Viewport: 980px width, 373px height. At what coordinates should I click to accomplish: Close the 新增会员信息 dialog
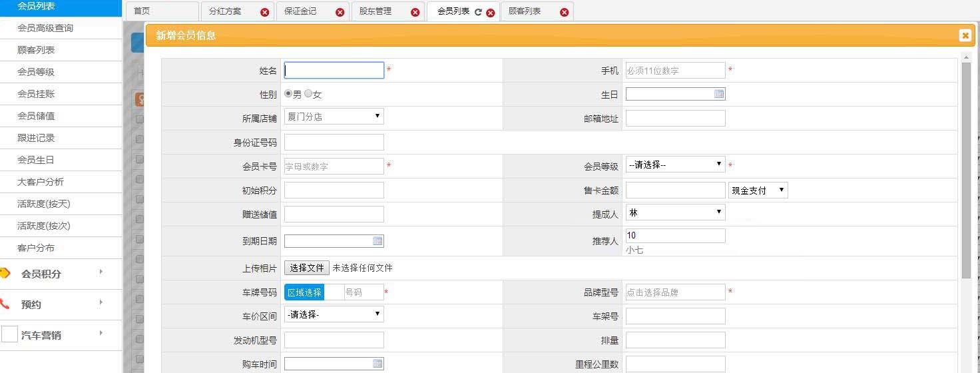pos(965,36)
